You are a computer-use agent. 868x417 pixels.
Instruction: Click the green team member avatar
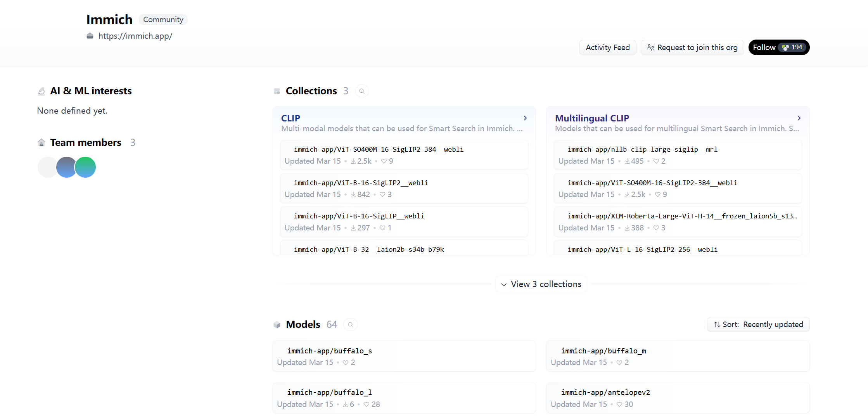(85, 167)
